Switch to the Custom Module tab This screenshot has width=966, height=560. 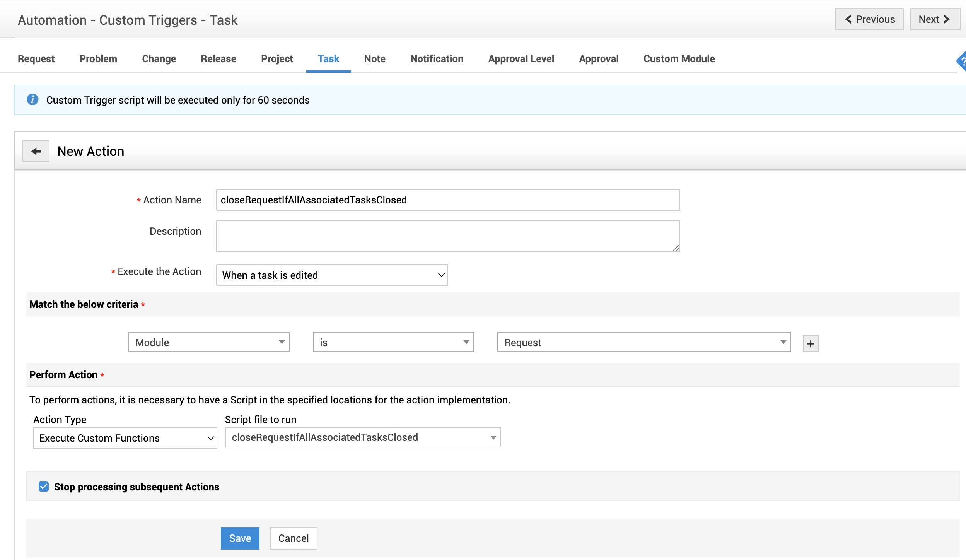click(679, 59)
